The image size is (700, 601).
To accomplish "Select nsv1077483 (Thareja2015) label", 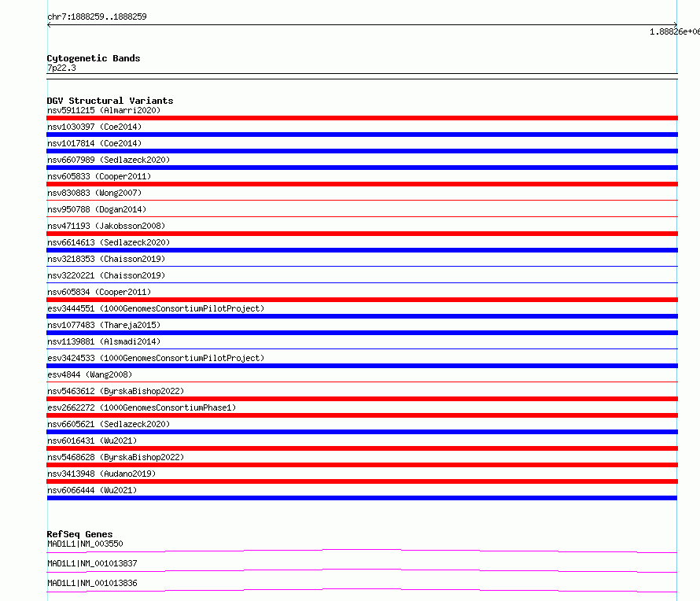I will click(x=104, y=325).
